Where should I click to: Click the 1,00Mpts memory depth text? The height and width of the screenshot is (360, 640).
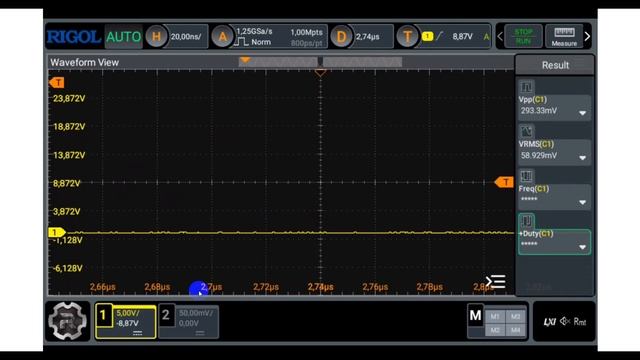(307, 32)
